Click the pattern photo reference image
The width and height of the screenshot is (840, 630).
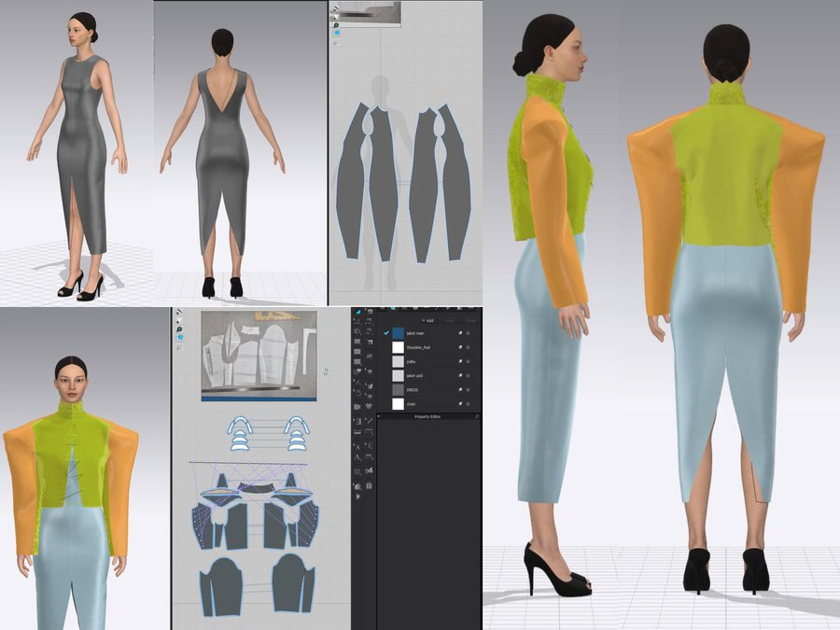[259, 356]
